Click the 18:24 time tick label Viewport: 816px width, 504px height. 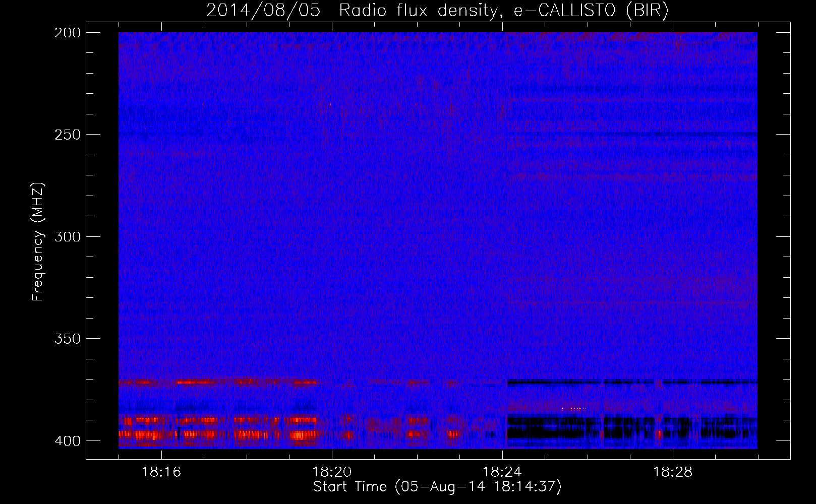tap(502, 472)
